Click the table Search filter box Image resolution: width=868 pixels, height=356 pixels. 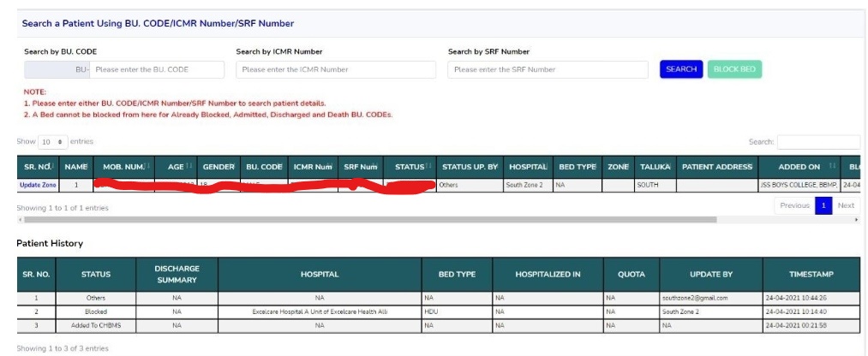817,142
